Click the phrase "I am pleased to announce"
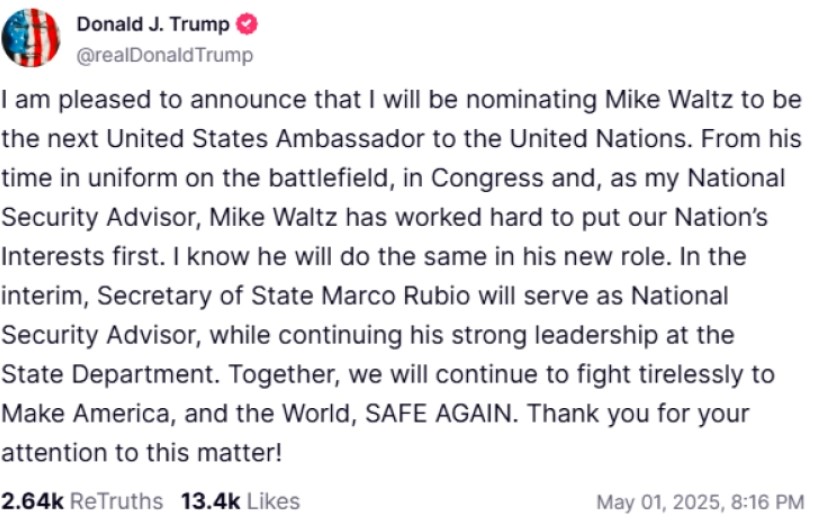The image size is (816, 525). tap(115, 101)
